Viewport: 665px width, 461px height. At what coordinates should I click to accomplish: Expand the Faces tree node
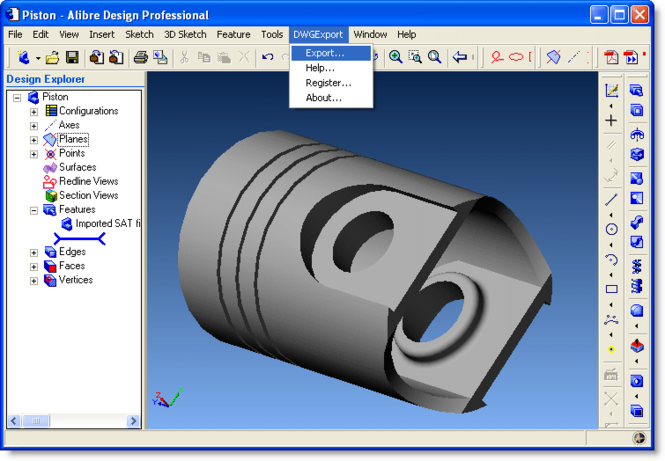click(x=34, y=267)
